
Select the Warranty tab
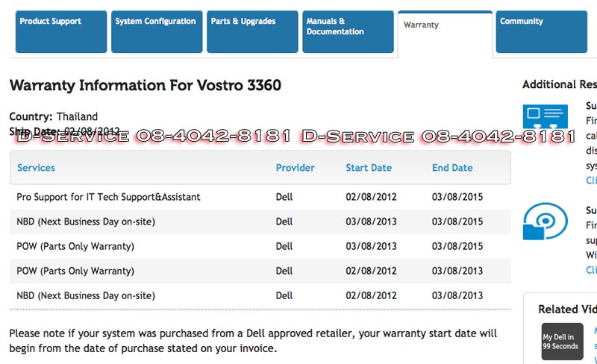pos(444,34)
